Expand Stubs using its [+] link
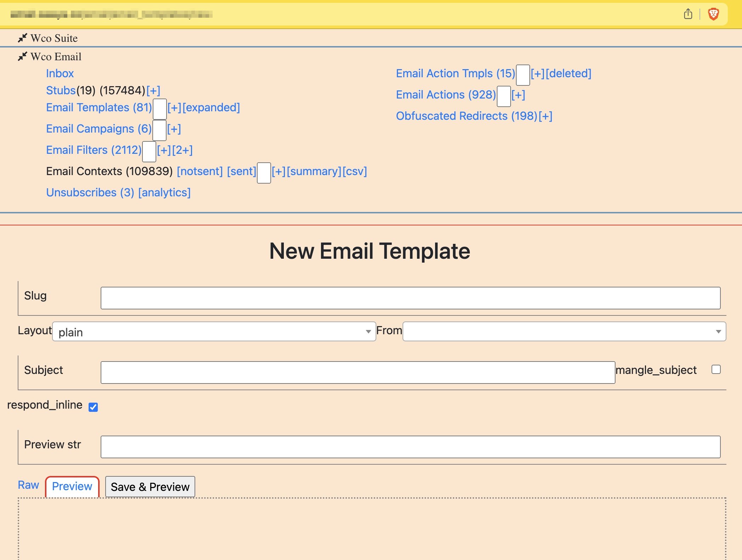Image resolution: width=742 pixels, height=560 pixels. 153,90
